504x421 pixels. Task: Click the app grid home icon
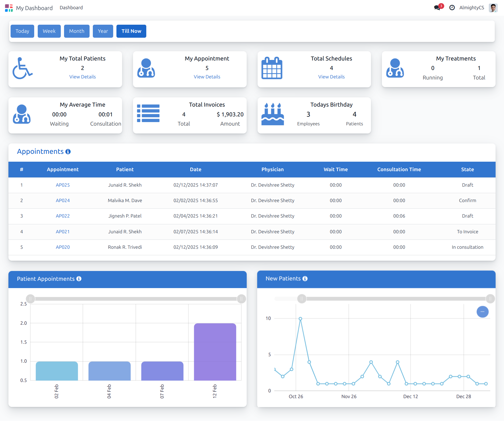9,8
